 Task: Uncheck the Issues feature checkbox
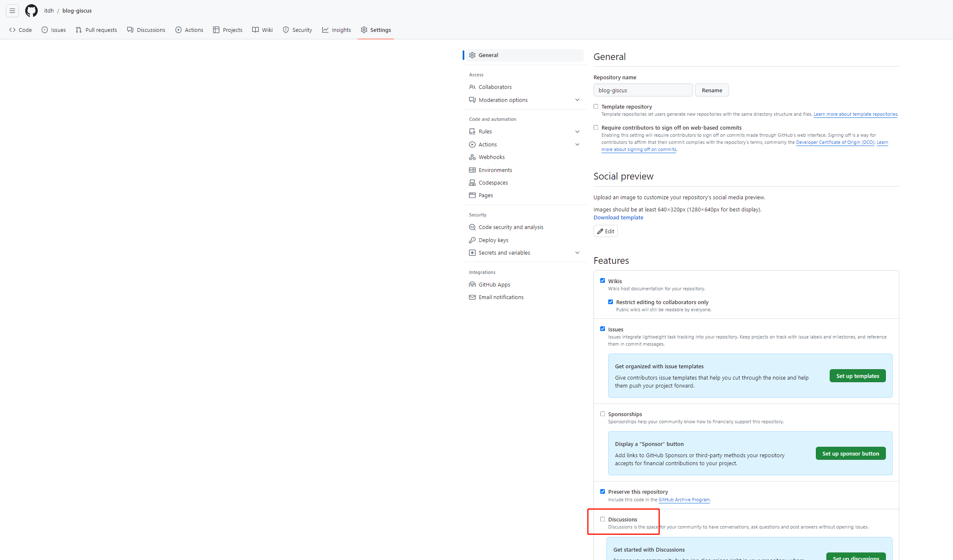pyautogui.click(x=603, y=329)
